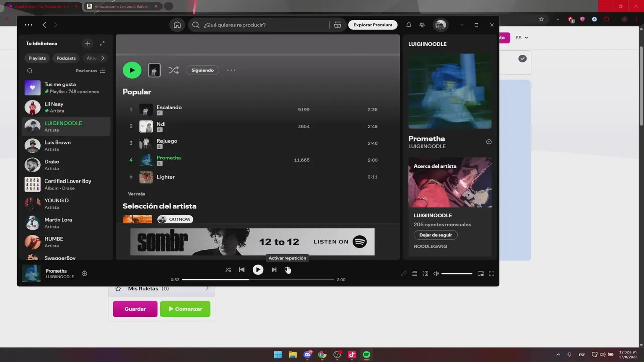Open the OUTNOW artist pick
The width and height of the screenshot is (644, 362).
click(x=175, y=219)
